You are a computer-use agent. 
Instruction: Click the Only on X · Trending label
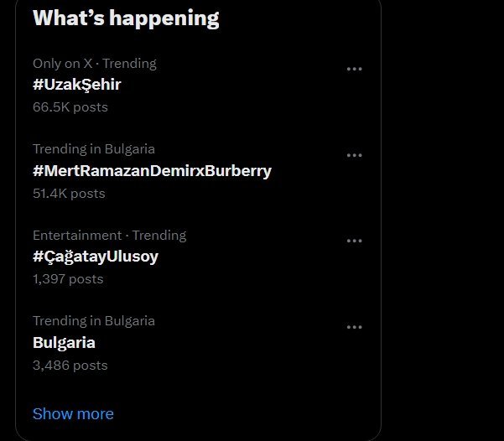click(x=95, y=64)
